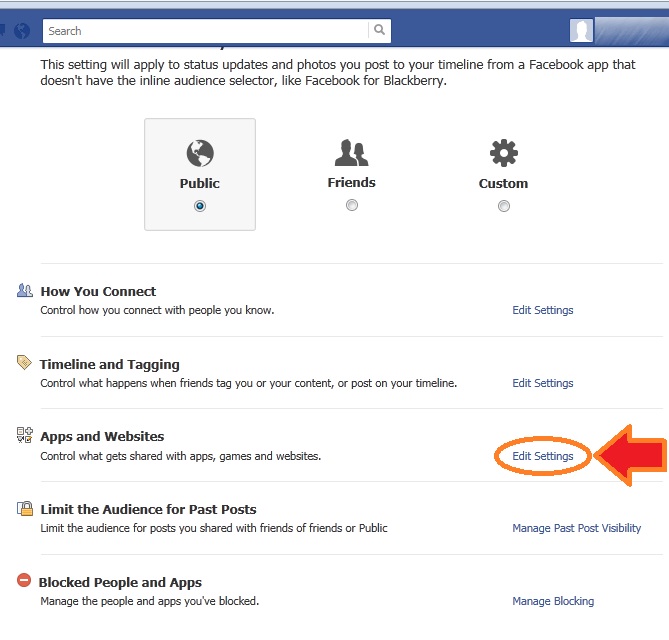
Task: Click the Friends label text
Action: (x=352, y=183)
